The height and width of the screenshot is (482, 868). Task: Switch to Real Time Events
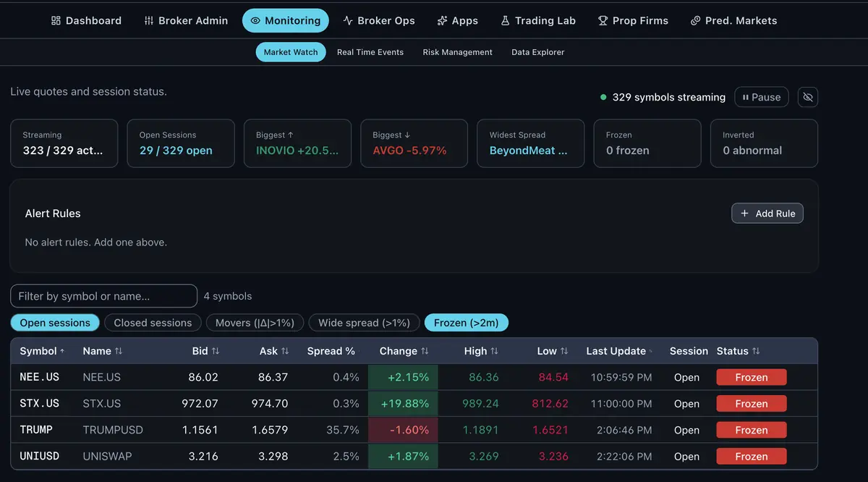(370, 52)
